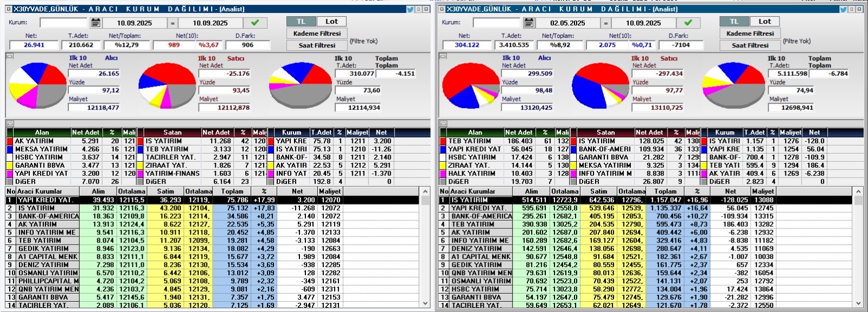
Task: Sort by Araci Kurumlar header, left window
Action: pyautogui.click(x=48, y=192)
